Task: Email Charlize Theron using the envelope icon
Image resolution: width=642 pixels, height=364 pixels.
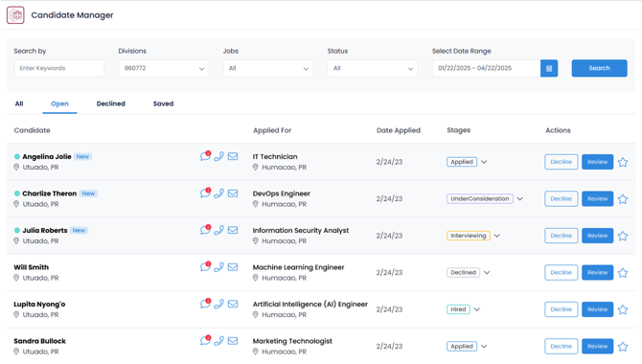Action: [233, 193]
